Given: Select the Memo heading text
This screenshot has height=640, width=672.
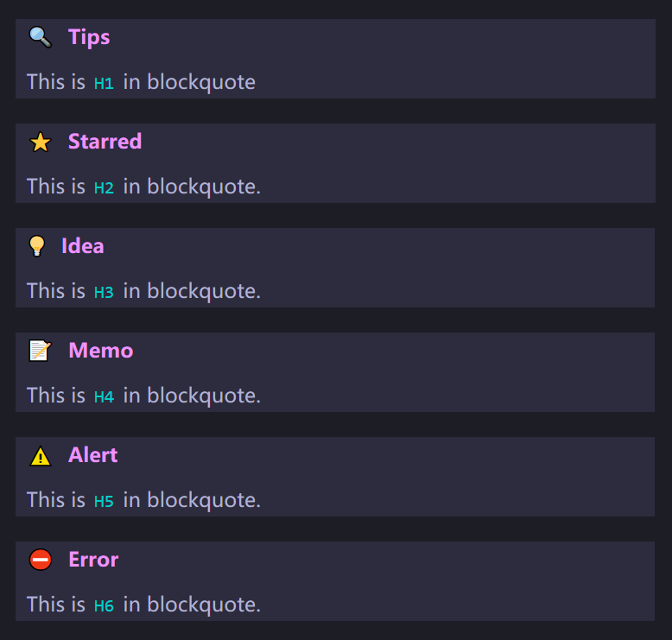Looking at the screenshot, I should [101, 351].
